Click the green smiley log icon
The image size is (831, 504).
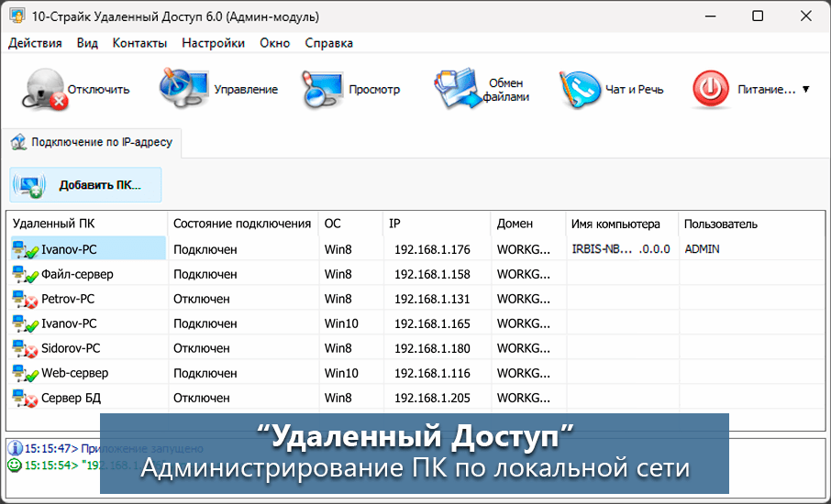point(15,466)
